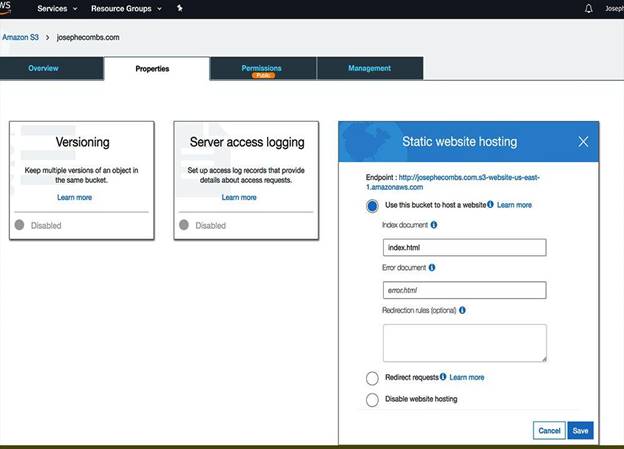The height and width of the screenshot is (449, 624).
Task: Click Learn more beside Use this bucket
Action: [x=514, y=205]
